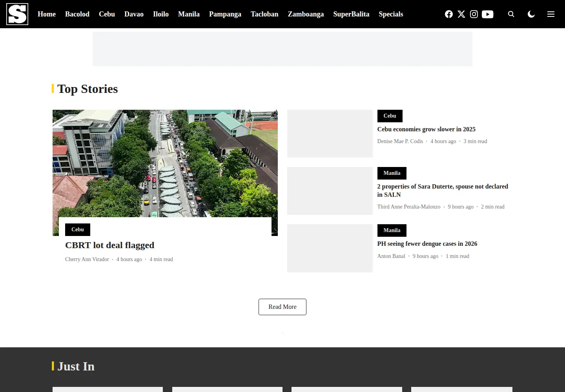Click the Top Stories section heading
The image size is (565, 392).
(87, 89)
